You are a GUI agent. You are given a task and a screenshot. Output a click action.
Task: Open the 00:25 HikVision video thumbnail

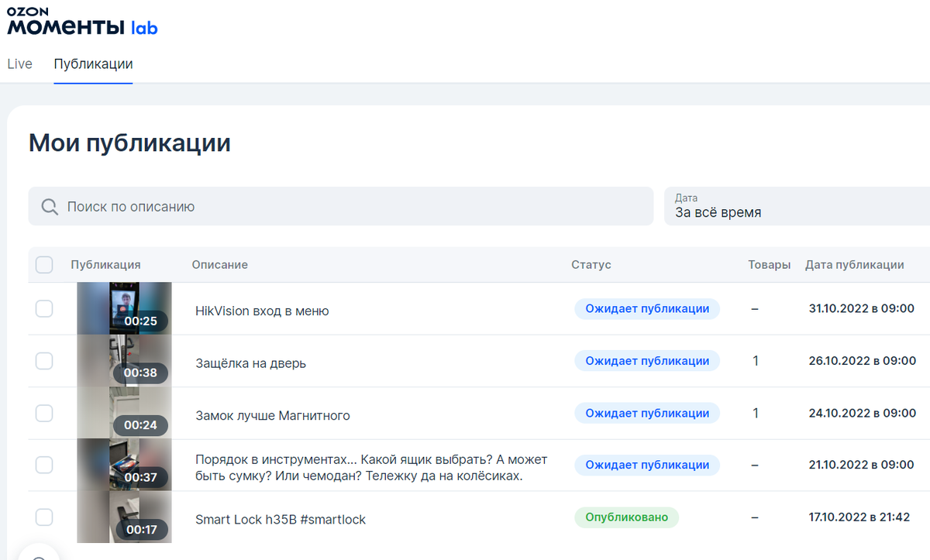(x=124, y=308)
